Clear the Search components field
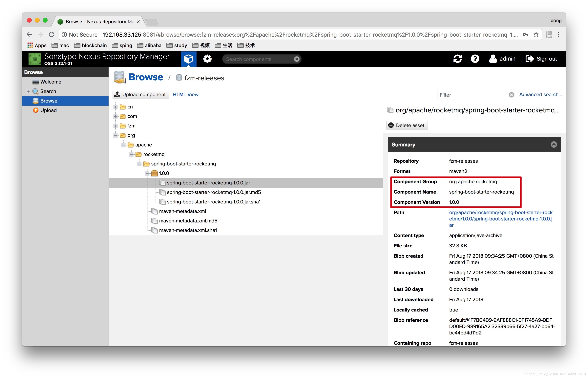Image resolution: width=588 pixels, height=378 pixels. tap(297, 59)
